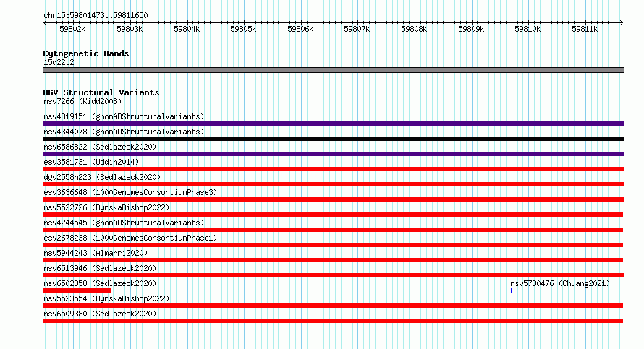Click the red dgv2558n223 variant bar
The width and height of the screenshot is (644, 349).
pyautogui.click(x=333, y=184)
